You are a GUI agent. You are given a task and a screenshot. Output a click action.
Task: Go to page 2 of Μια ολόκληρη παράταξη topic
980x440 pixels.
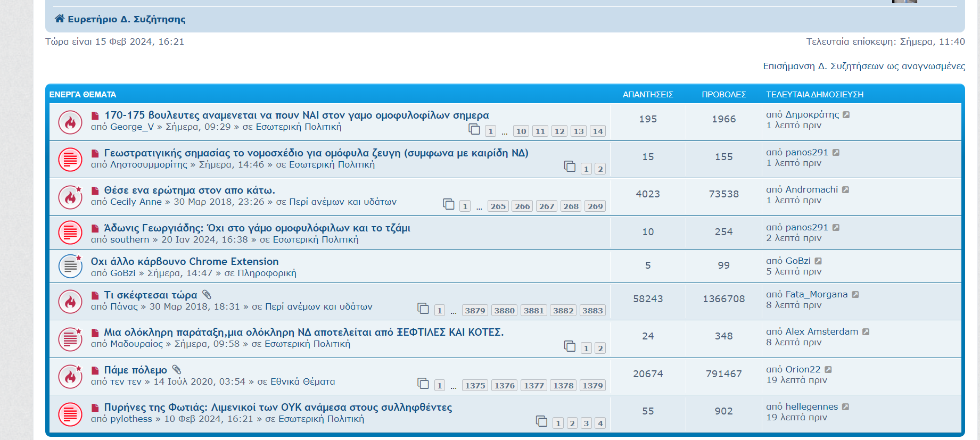pos(600,348)
